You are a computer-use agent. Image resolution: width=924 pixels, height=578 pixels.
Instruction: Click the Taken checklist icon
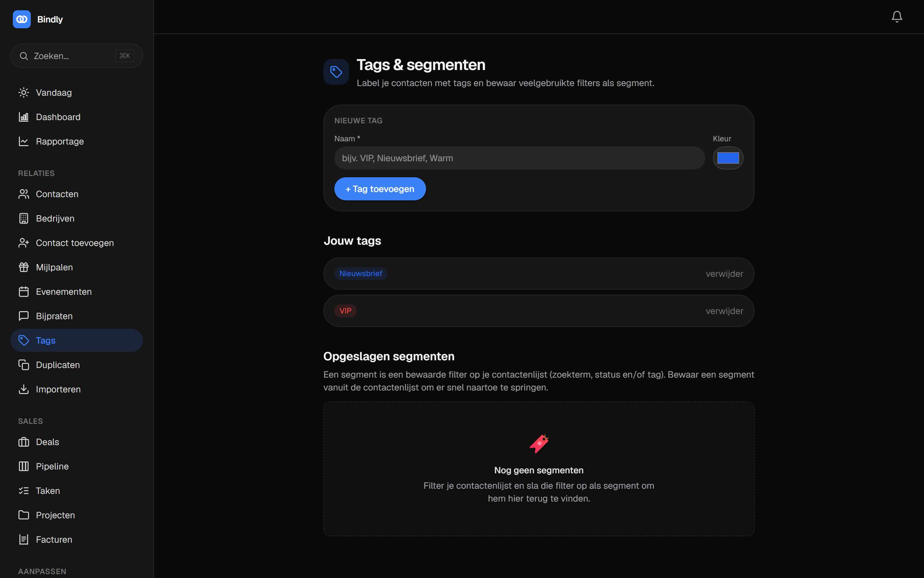(x=24, y=491)
